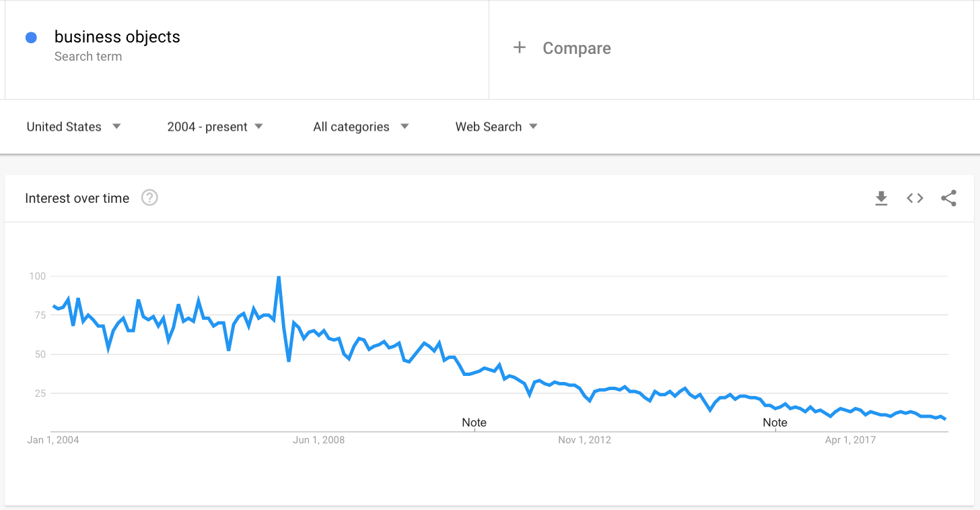Click the blue dot beside business objects
This screenshot has height=510, width=980.
coord(31,38)
